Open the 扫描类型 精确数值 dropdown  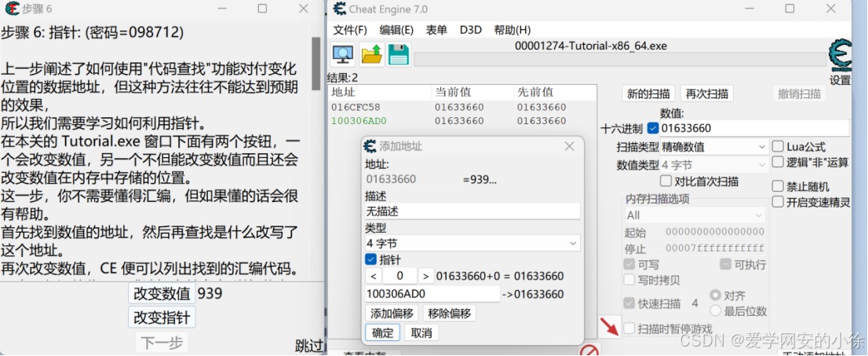coord(714,147)
